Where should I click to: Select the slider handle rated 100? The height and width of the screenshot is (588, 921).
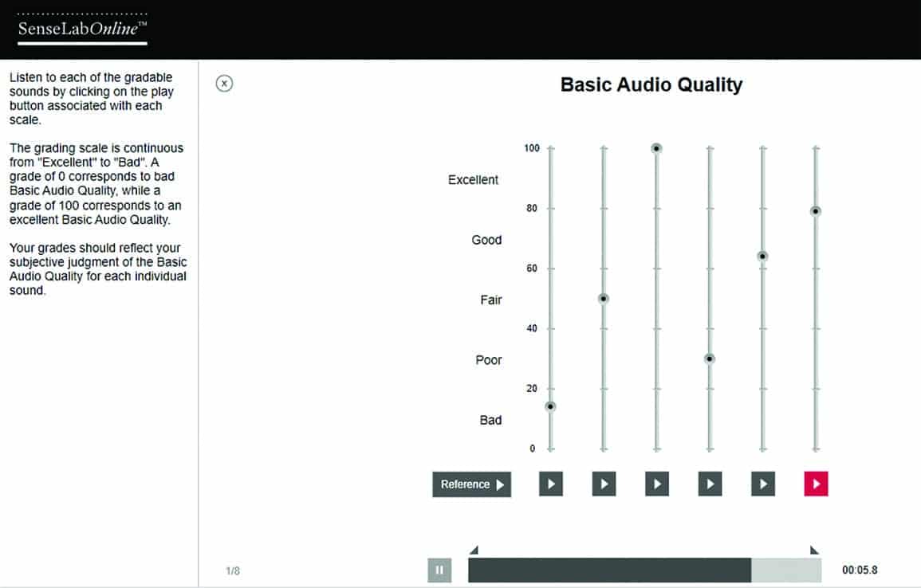[x=656, y=147]
